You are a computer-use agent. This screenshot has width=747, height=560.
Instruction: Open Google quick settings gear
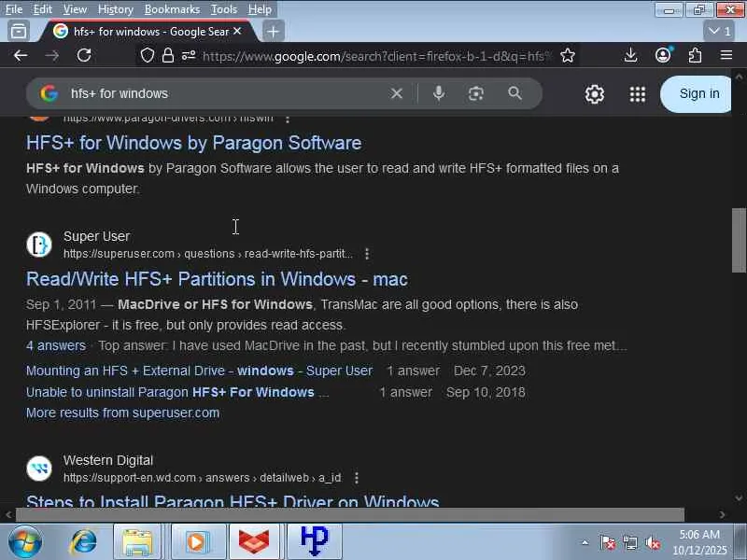[x=595, y=94]
